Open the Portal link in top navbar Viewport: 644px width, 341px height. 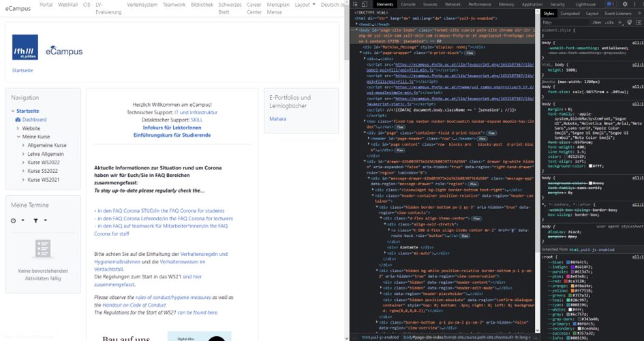[x=46, y=5]
